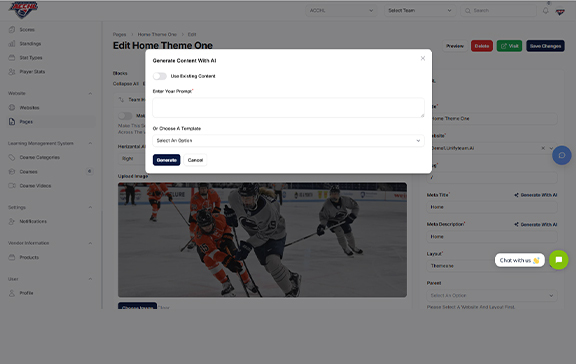Open the Courses icon in sidebar
The image size is (576, 364).
click(12, 172)
